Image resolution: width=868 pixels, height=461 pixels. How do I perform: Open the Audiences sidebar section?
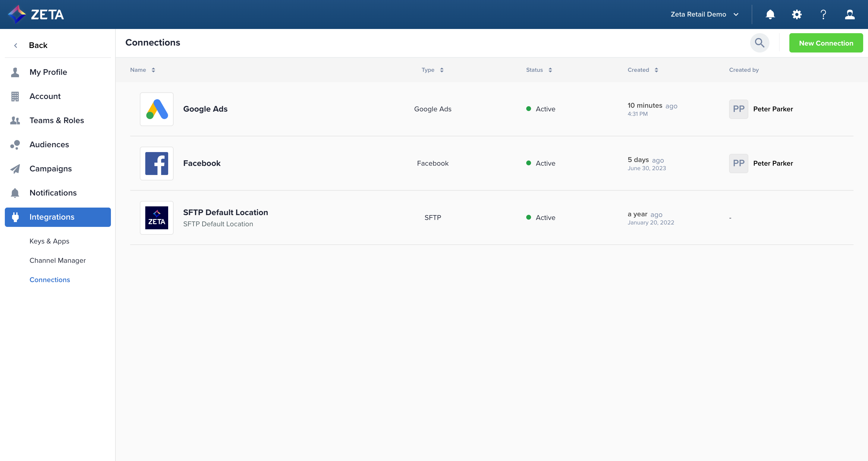click(49, 145)
